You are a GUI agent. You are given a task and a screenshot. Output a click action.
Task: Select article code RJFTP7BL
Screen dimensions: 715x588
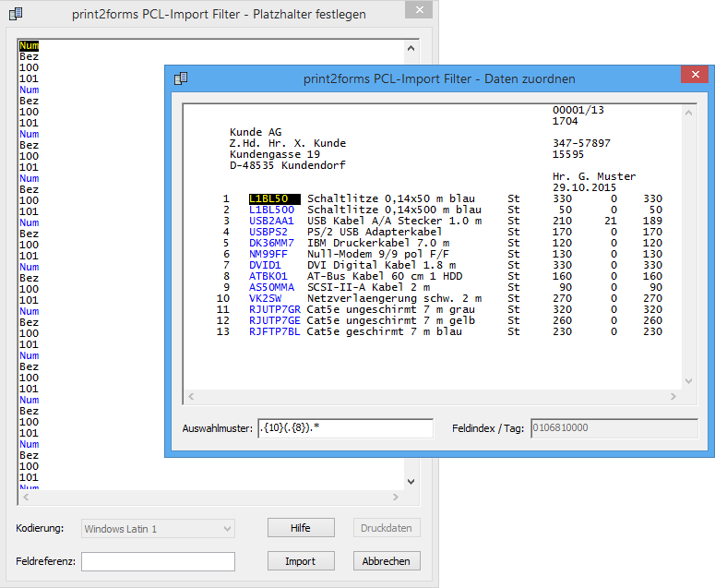pyautogui.click(x=274, y=331)
